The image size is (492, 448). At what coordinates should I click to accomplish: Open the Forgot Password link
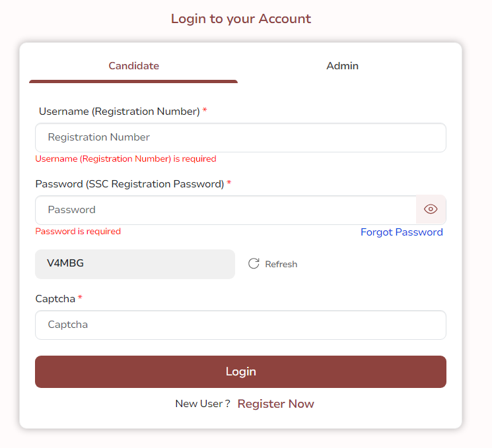[402, 232]
